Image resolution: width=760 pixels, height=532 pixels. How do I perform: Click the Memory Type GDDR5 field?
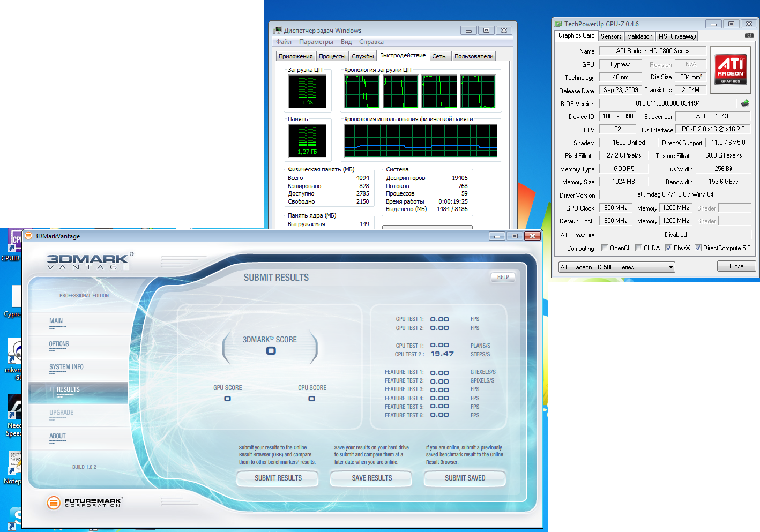[x=624, y=169]
